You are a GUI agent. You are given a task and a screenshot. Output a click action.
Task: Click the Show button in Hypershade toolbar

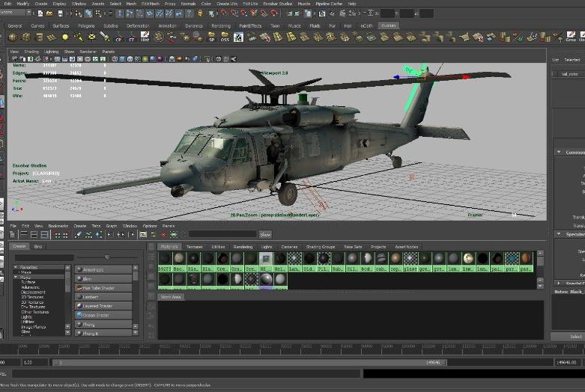(265, 234)
